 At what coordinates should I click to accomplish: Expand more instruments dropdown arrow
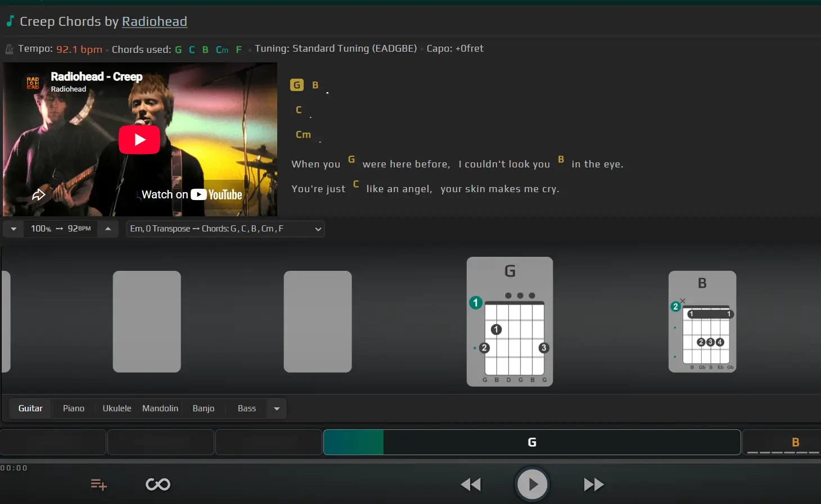[277, 408]
